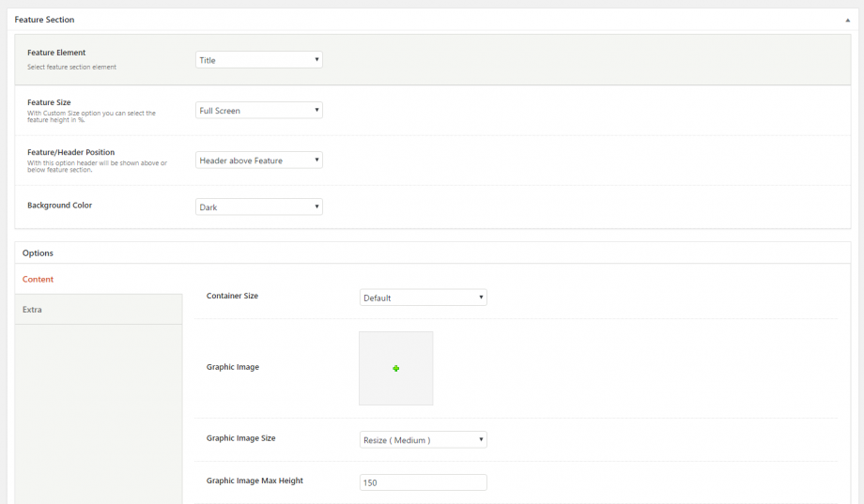The width and height of the screenshot is (864, 504).
Task: Click the Graphic Image Max Height label
Action: click(255, 481)
